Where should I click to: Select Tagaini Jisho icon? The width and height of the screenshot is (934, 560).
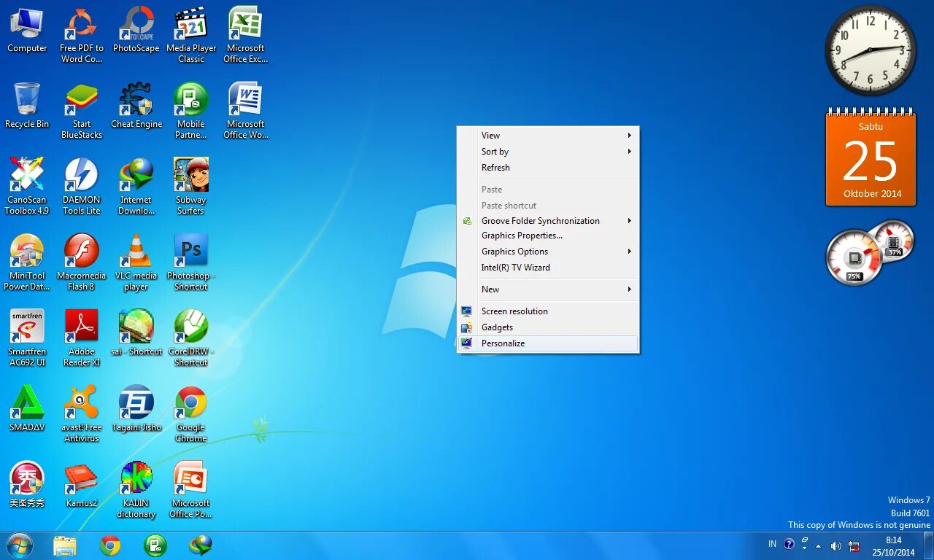coord(136,410)
